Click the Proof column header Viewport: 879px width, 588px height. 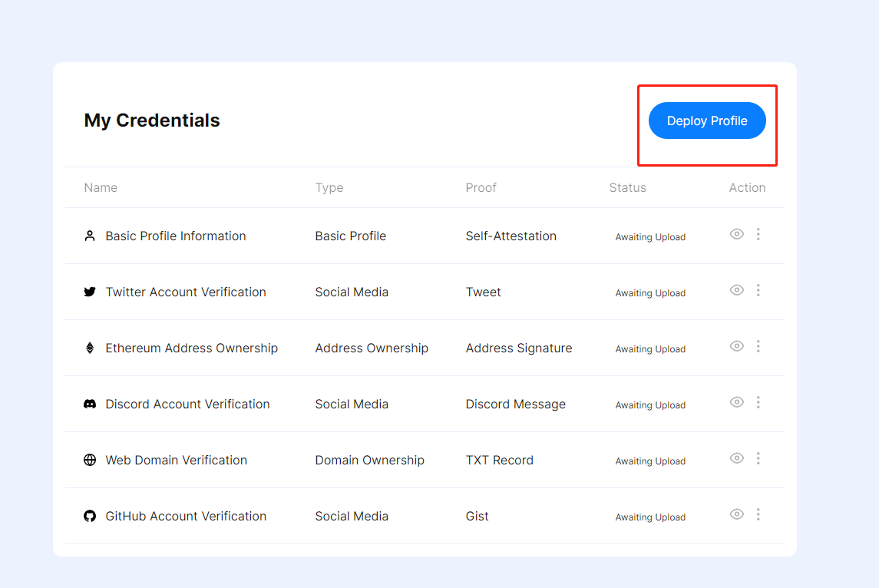pos(481,188)
